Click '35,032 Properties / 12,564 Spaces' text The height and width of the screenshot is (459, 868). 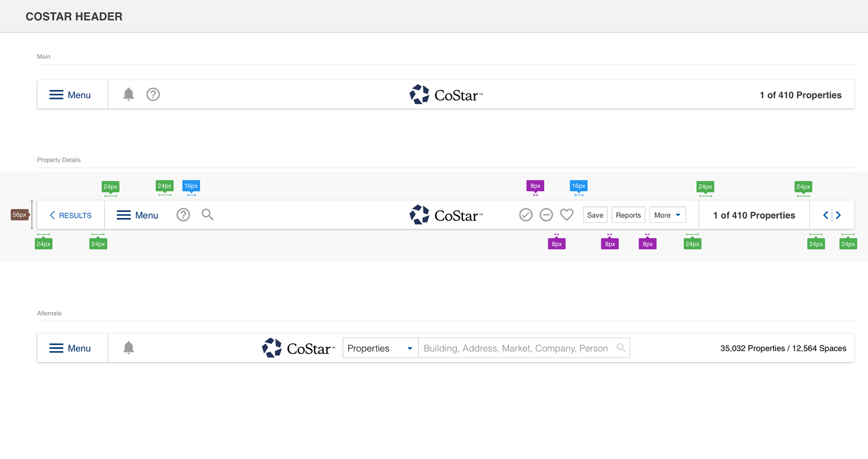click(x=783, y=348)
